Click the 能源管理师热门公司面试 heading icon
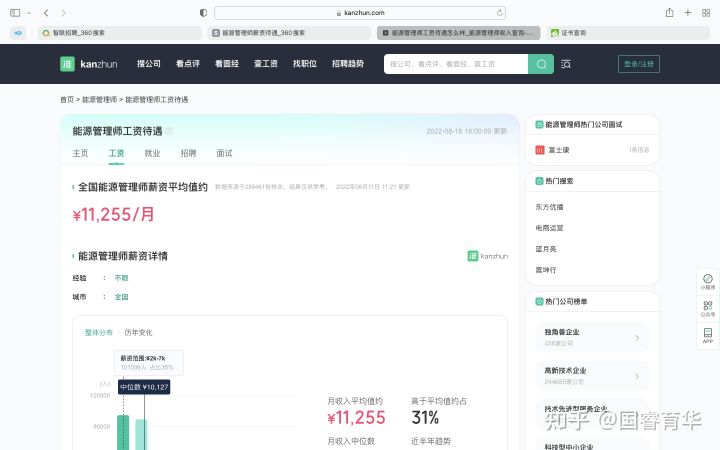The width and height of the screenshot is (720, 450). pos(540,124)
